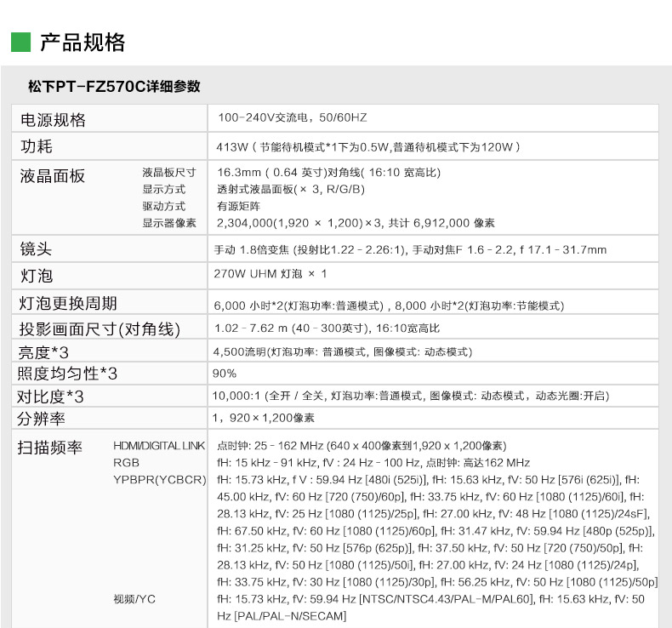Image resolution: width=672 pixels, height=628 pixels.
Task: Select the 6,000 小时 lamp life value
Action: pyautogui.click(x=389, y=305)
